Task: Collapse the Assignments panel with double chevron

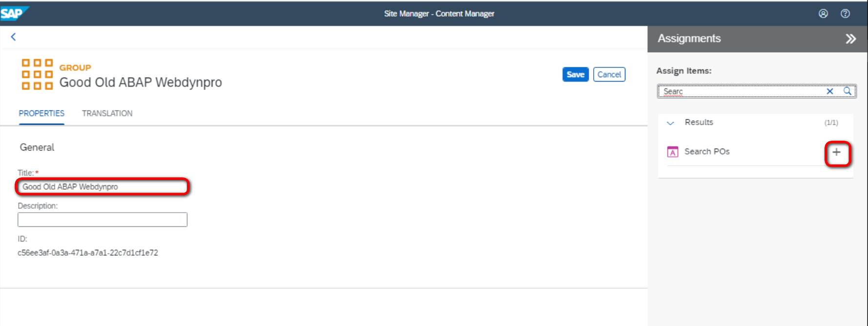Action: [851, 39]
